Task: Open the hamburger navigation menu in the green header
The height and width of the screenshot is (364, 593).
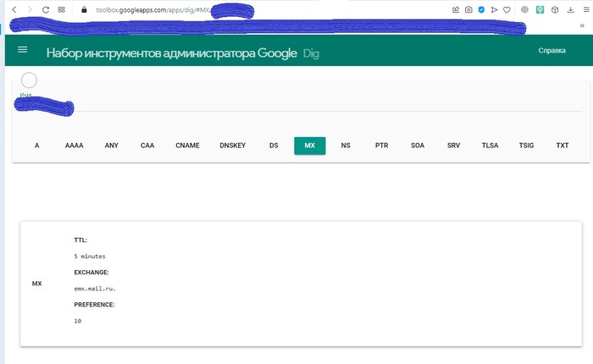Action: tap(22, 49)
